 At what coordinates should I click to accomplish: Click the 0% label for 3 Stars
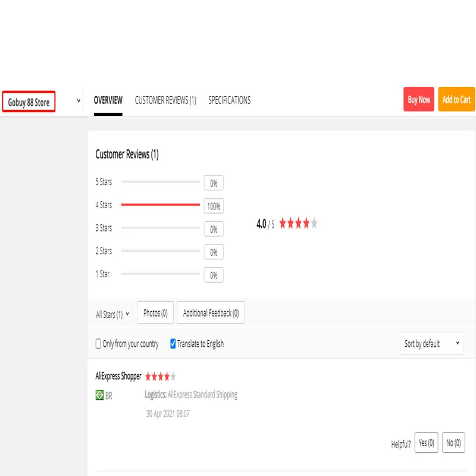pos(214,229)
